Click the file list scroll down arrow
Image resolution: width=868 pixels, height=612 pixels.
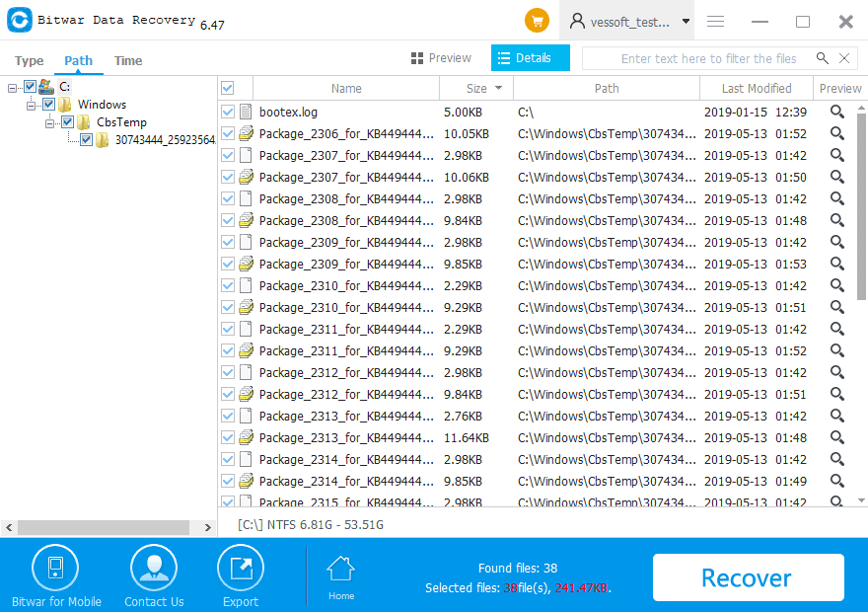point(861,500)
